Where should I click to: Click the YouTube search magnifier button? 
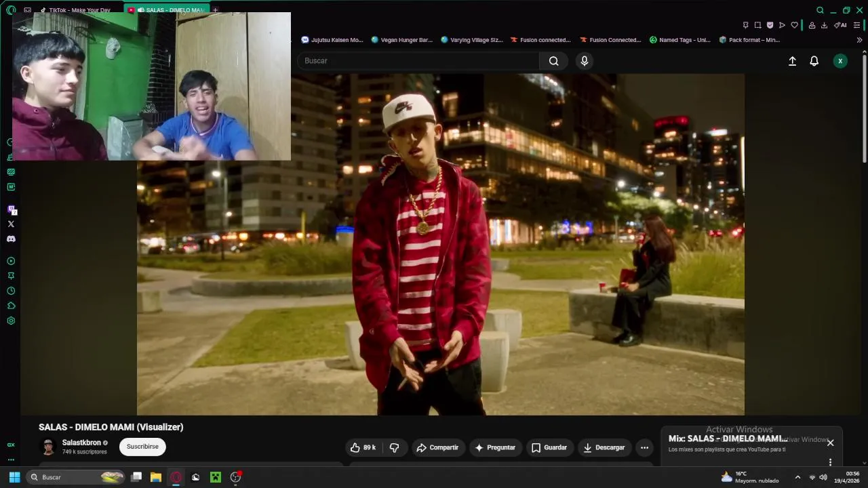tap(554, 61)
